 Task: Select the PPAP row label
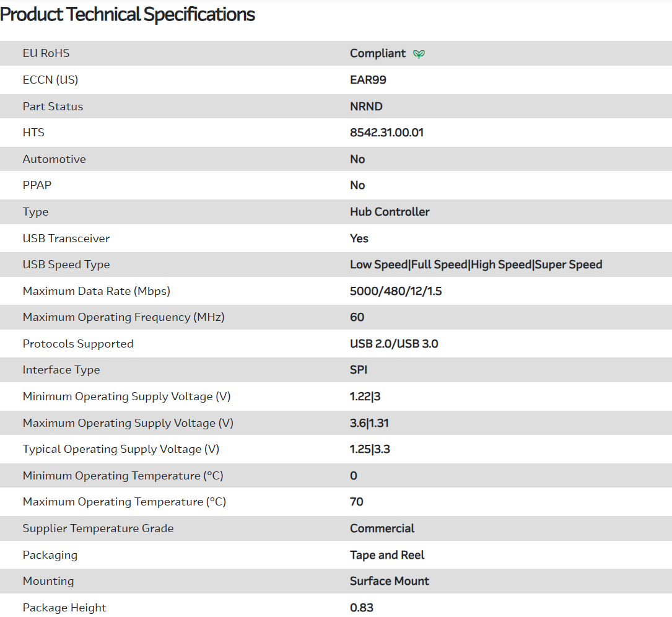coord(37,185)
